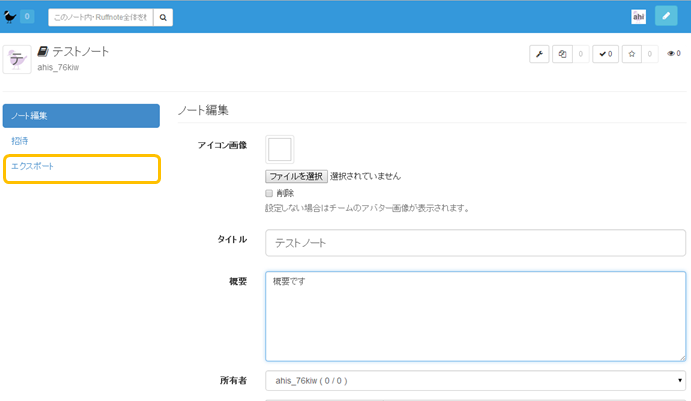Click the タイトル text input field

click(x=475, y=243)
